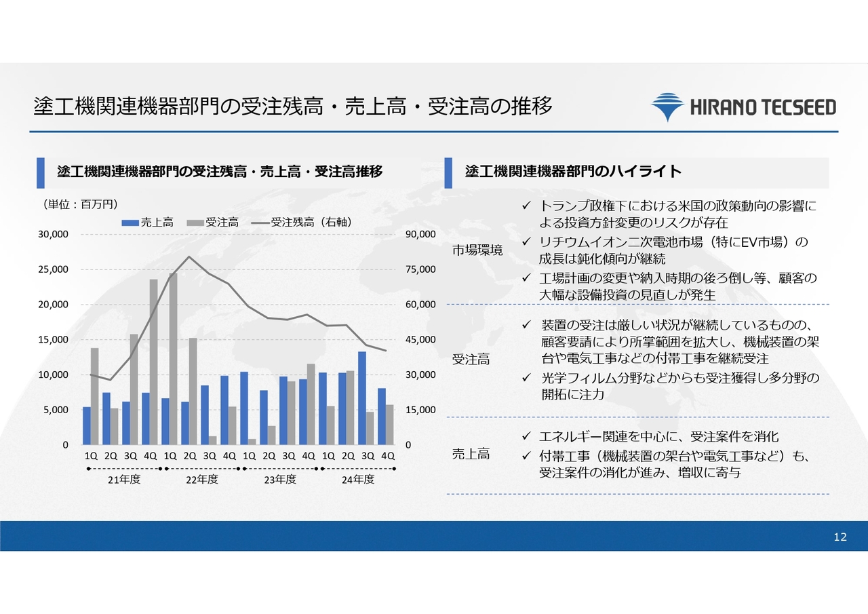This screenshot has height=614, width=868.
Task: Click the 24年度 axis label
Action: click(358, 480)
